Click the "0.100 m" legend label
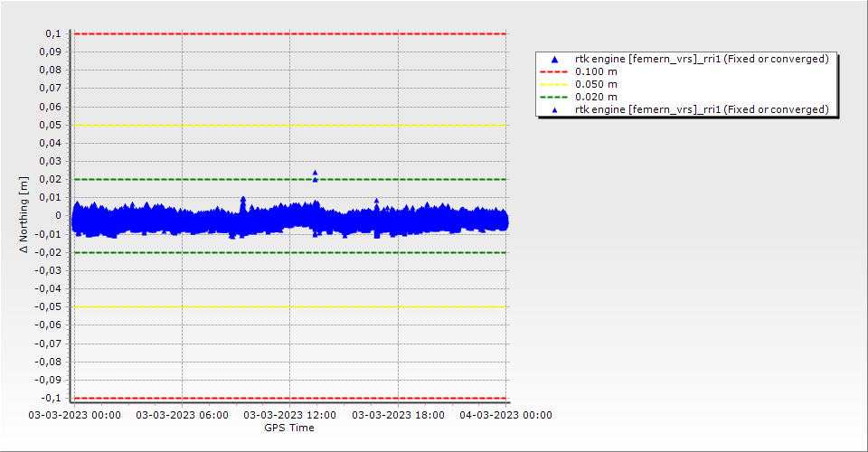 [x=597, y=71]
